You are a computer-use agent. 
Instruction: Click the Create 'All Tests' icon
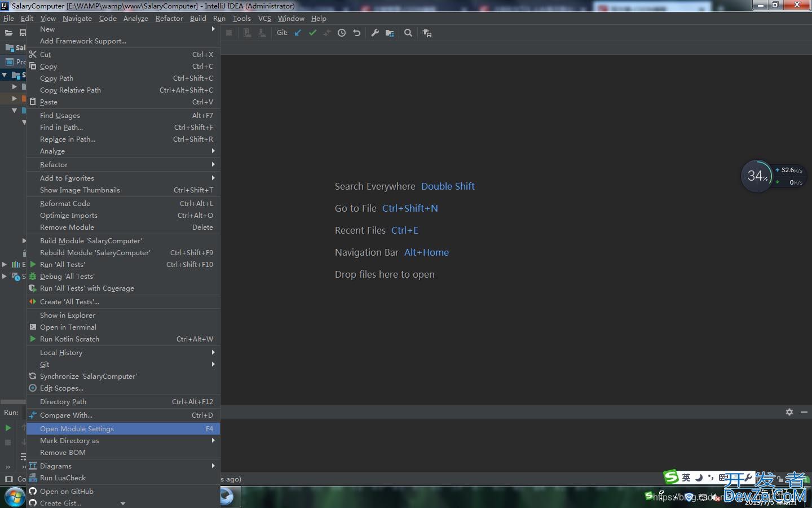tap(33, 301)
